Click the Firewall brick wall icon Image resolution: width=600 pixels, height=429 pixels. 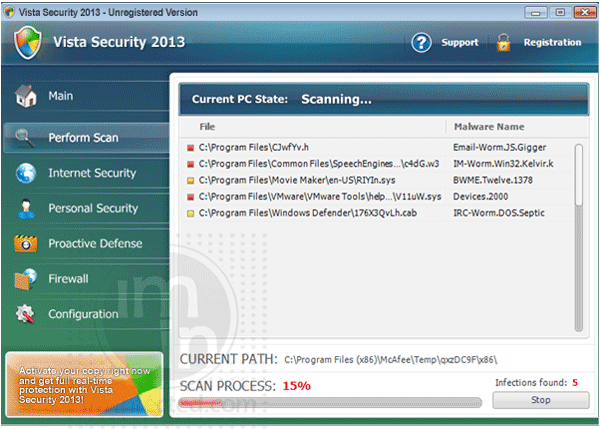click(26, 279)
